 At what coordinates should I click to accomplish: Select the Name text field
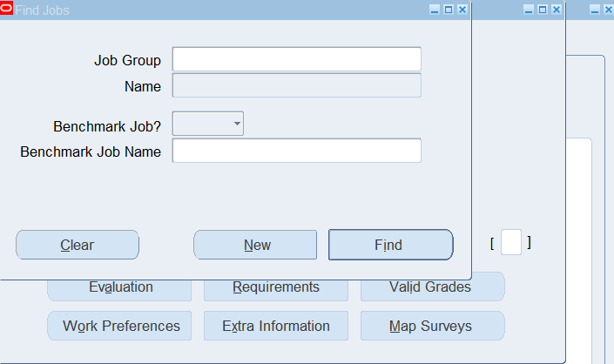pos(297,85)
